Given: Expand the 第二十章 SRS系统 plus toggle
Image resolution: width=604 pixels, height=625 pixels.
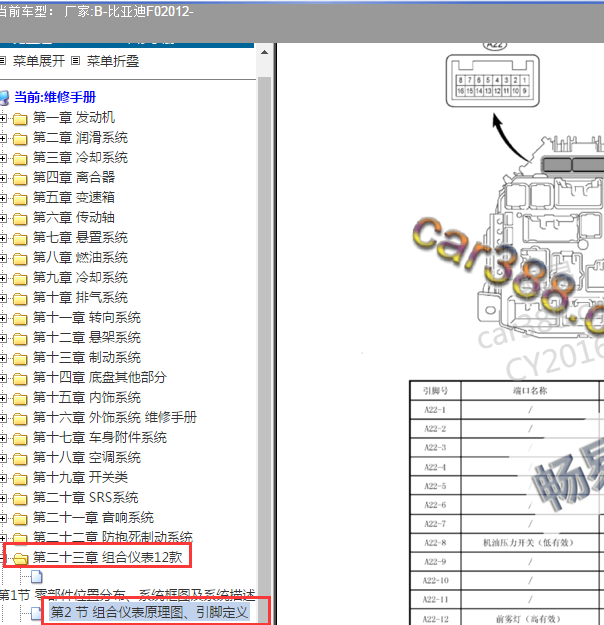Looking at the screenshot, I should [x=3, y=498].
